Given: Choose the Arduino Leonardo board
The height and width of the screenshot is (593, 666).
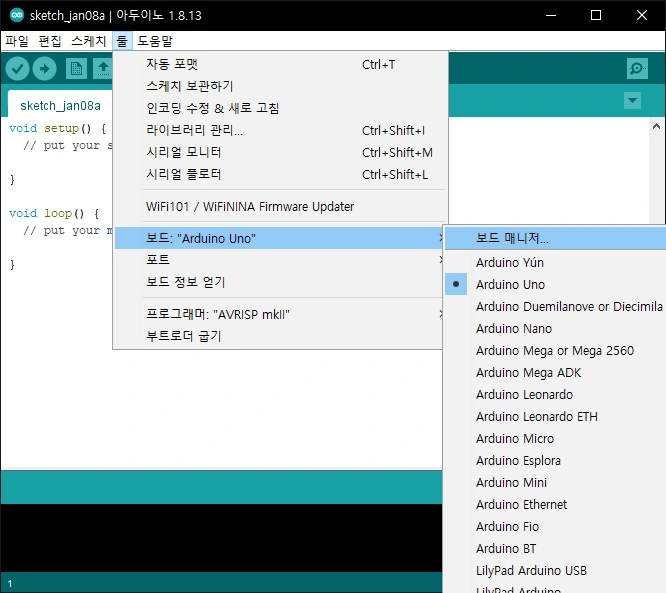Looking at the screenshot, I should (x=555, y=395).
